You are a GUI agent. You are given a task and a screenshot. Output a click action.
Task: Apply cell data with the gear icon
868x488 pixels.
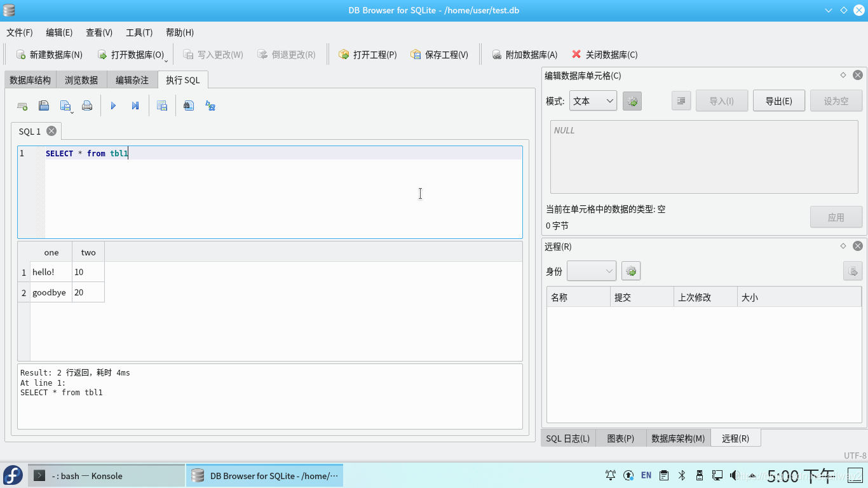pyautogui.click(x=632, y=100)
